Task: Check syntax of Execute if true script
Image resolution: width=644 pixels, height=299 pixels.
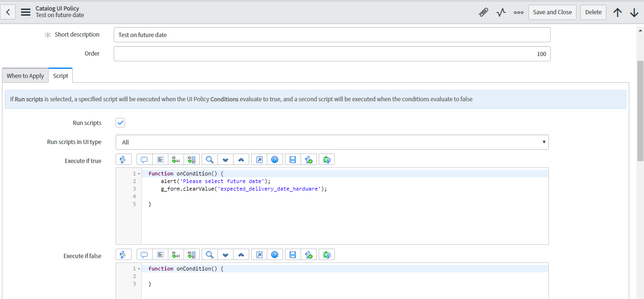Action: tap(309, 160)
